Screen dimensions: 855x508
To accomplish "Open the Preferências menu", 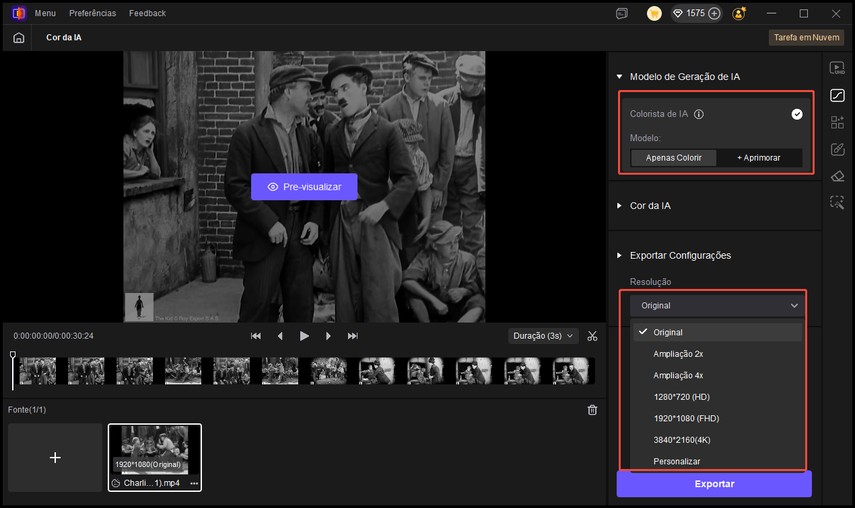I will tap(92, 14).
